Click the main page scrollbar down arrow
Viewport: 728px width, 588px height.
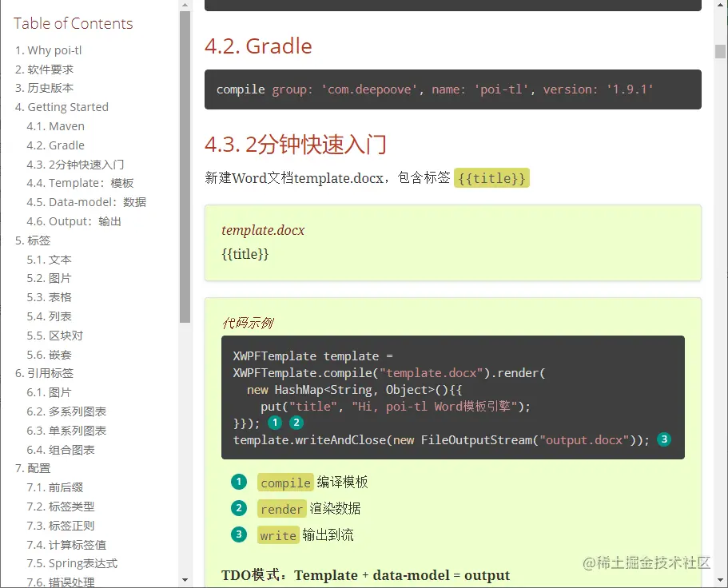(720, 580)
